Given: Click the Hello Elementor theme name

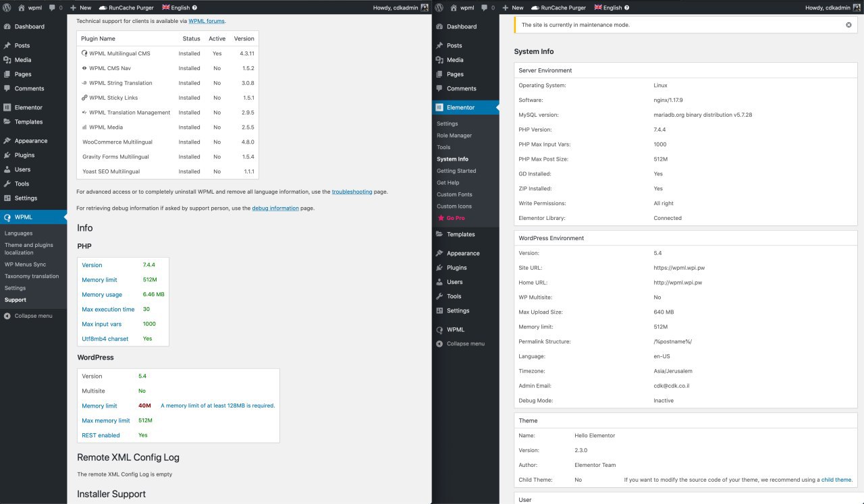Looking at the screenshot, I should tap(595, 435).
